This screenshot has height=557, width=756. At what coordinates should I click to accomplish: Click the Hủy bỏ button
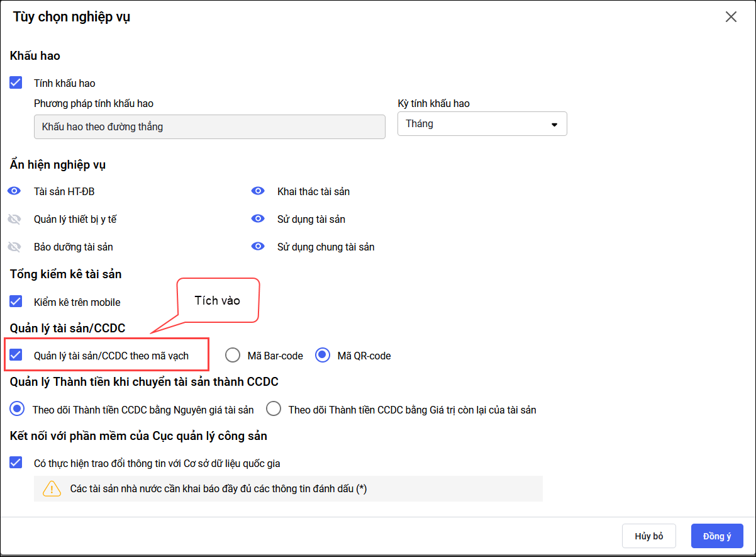(649, 536)
